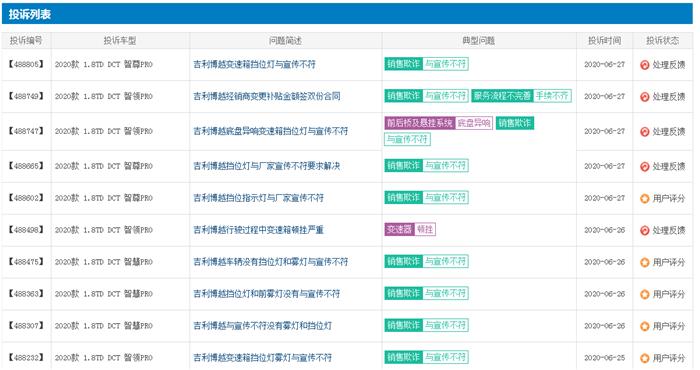Select complaint number 【488805】
Image resolution: width=700 pixels, height=370 pixels.
(26, 64)
